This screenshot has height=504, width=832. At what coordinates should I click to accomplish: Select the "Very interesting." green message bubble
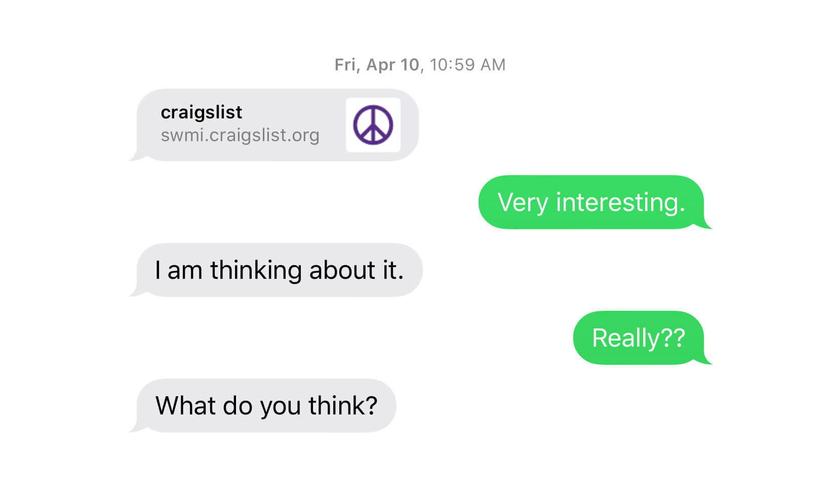point(590,202)
